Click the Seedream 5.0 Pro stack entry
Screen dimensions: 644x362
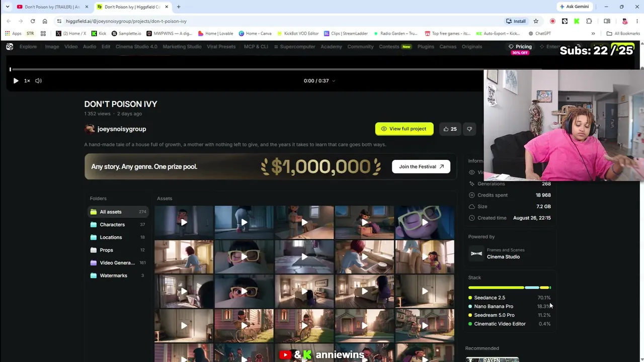point(509,315)
